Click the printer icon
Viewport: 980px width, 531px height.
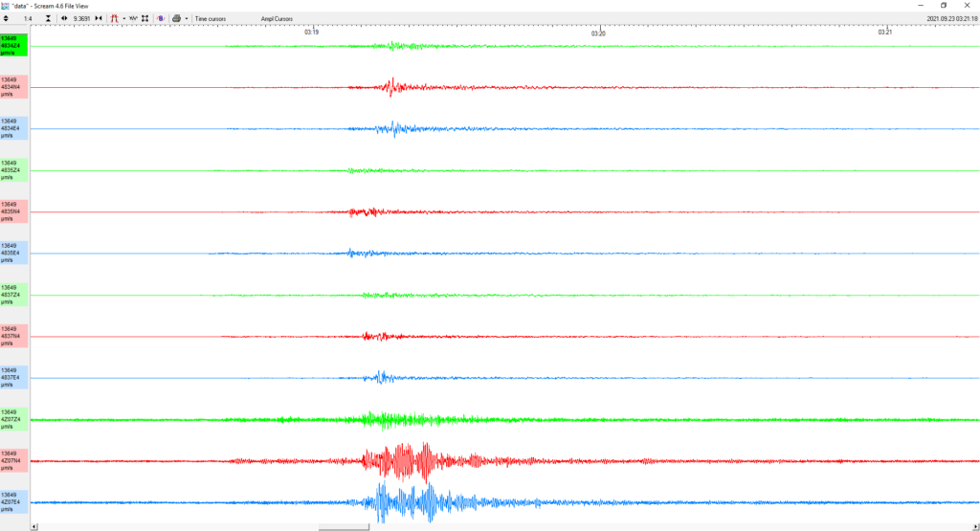(177, 19)
